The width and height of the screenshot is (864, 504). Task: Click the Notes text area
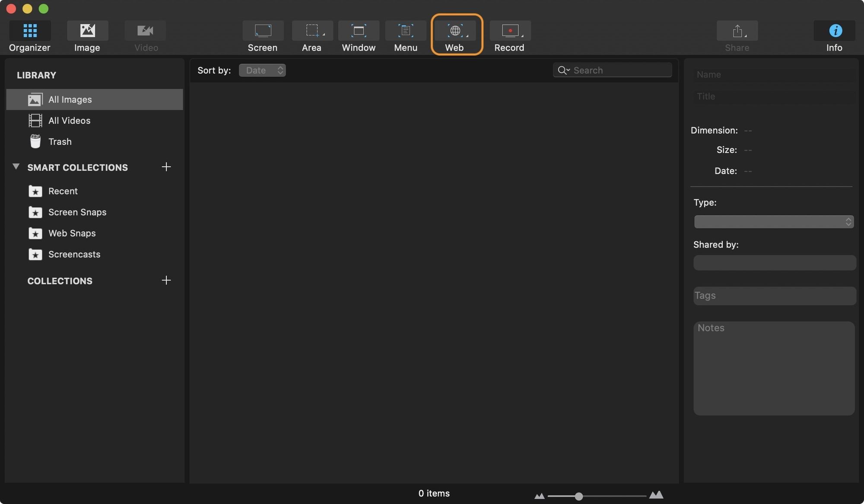coord(774,368)
